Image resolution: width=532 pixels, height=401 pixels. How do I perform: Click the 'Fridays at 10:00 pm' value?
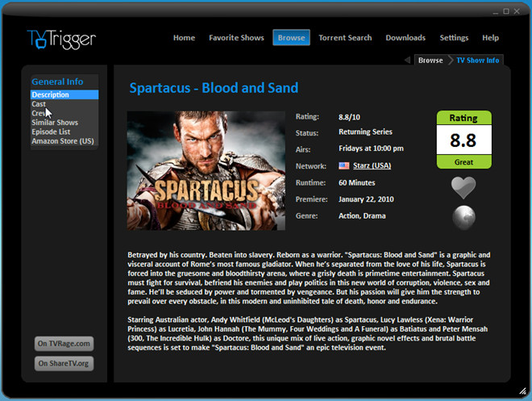pos(371,148)
